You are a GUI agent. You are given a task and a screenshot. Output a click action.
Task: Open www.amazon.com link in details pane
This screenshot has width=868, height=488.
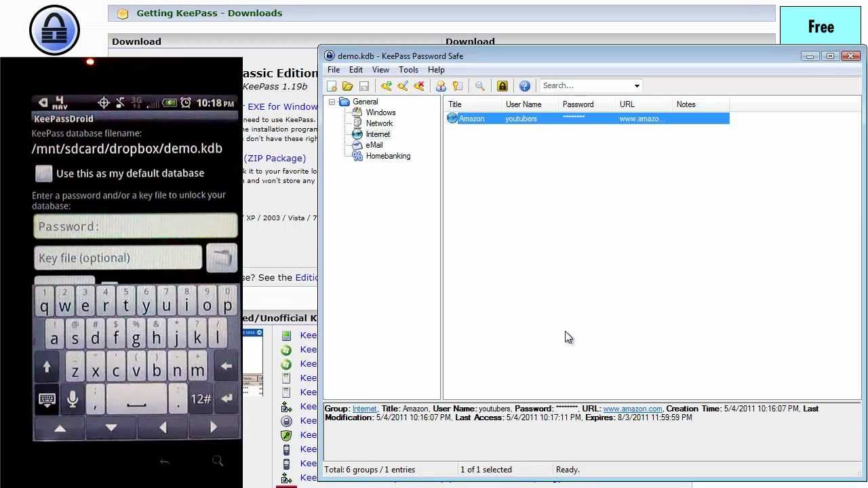633,409
